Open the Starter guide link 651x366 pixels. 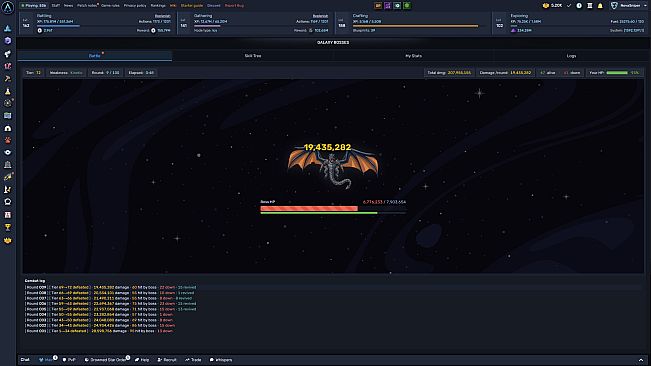[191, 6]
